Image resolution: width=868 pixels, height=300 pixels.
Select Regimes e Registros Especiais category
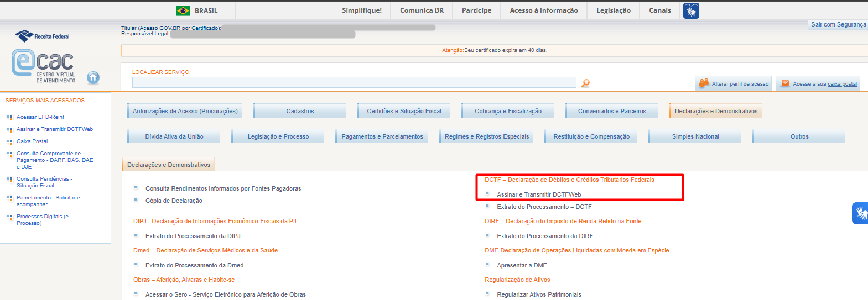486,136
